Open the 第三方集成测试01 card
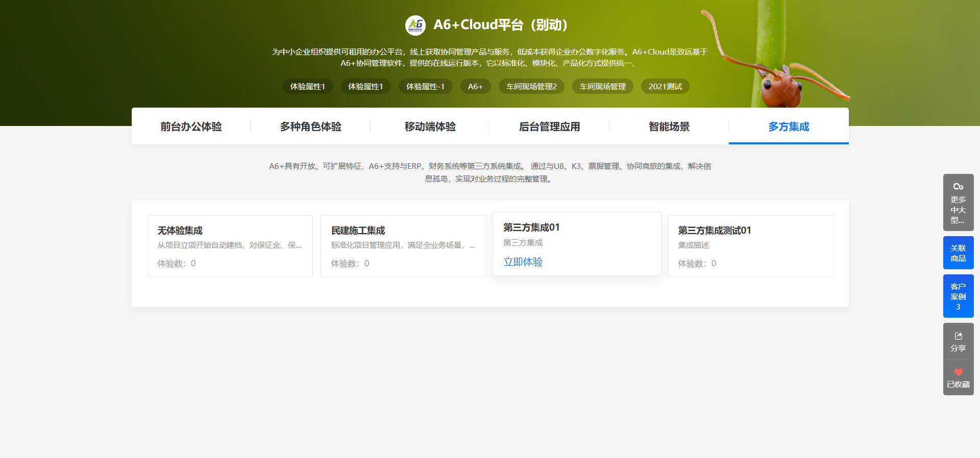 click(x=750, y=246)
